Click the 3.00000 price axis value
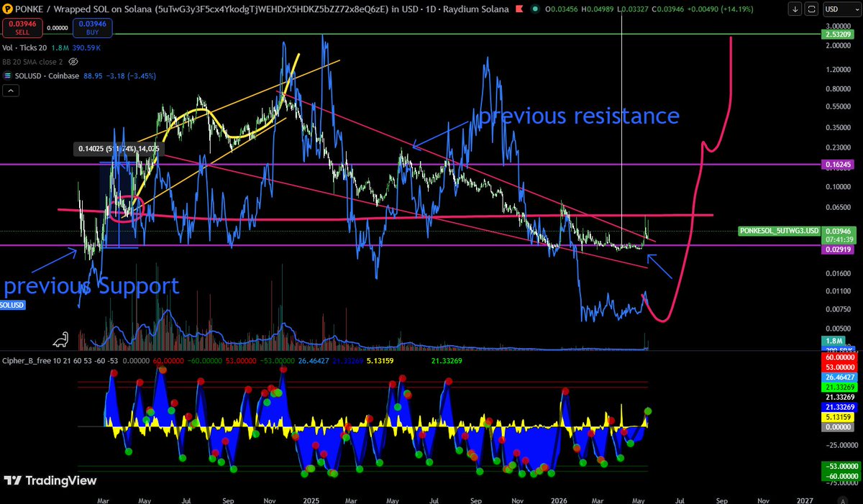This screenshot has width=863, height=504. tap(838, 25)
